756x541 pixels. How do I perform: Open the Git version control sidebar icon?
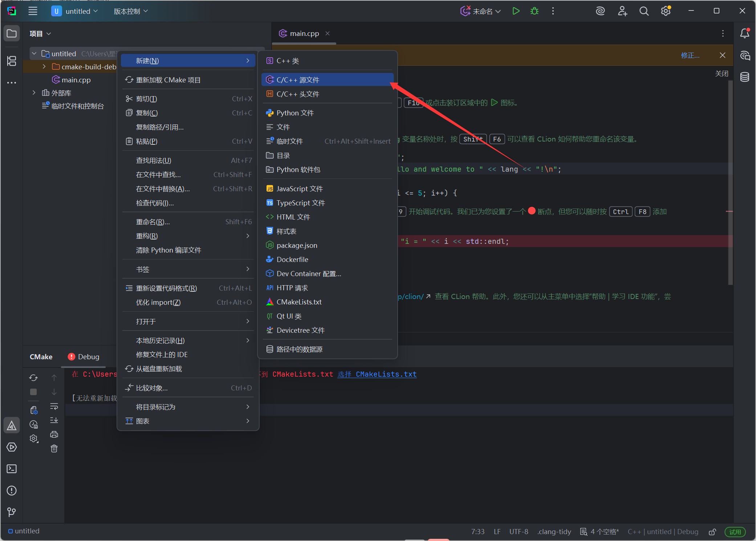(x=12, y=512)
